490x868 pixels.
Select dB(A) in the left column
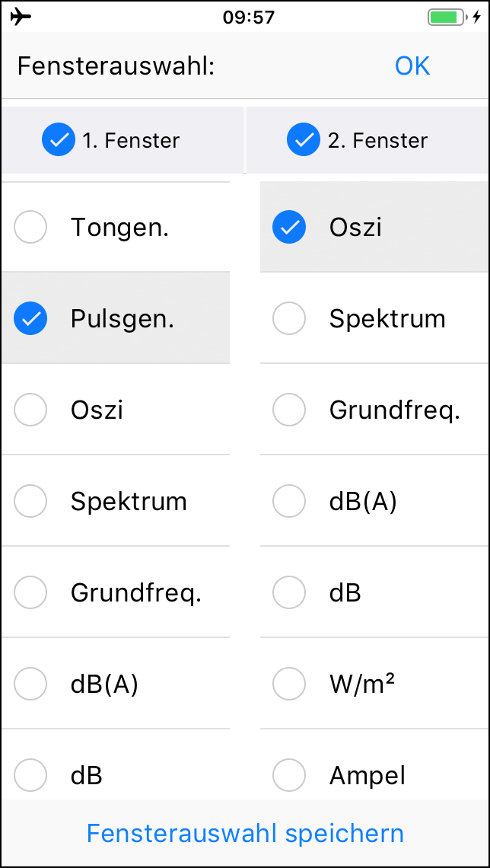coord(30,684)
